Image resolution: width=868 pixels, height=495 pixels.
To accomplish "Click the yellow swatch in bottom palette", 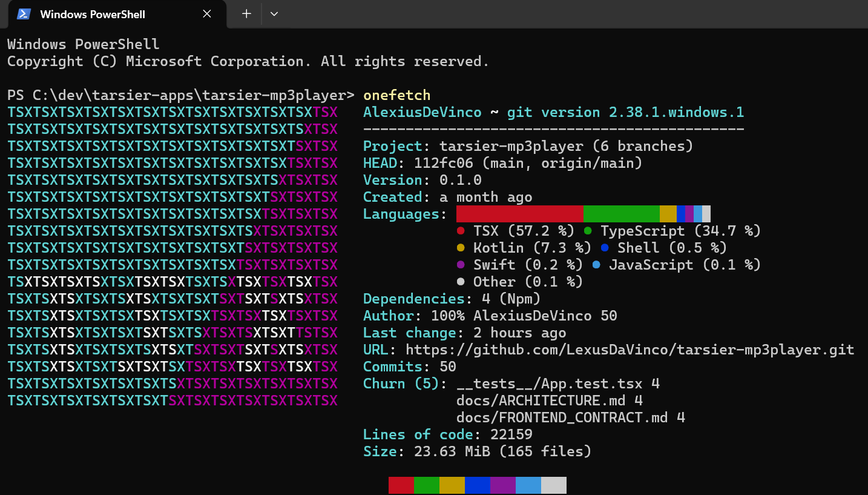I will [452, 485].
